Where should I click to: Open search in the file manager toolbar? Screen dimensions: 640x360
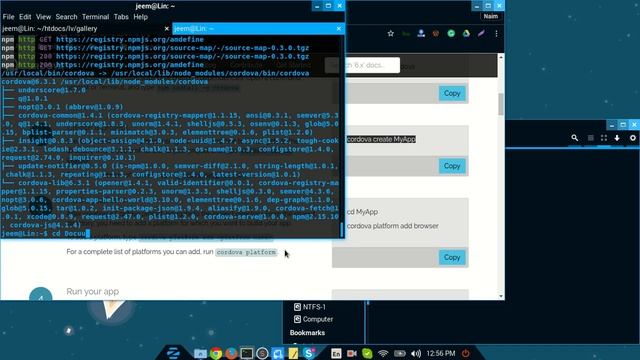(575, 138)
